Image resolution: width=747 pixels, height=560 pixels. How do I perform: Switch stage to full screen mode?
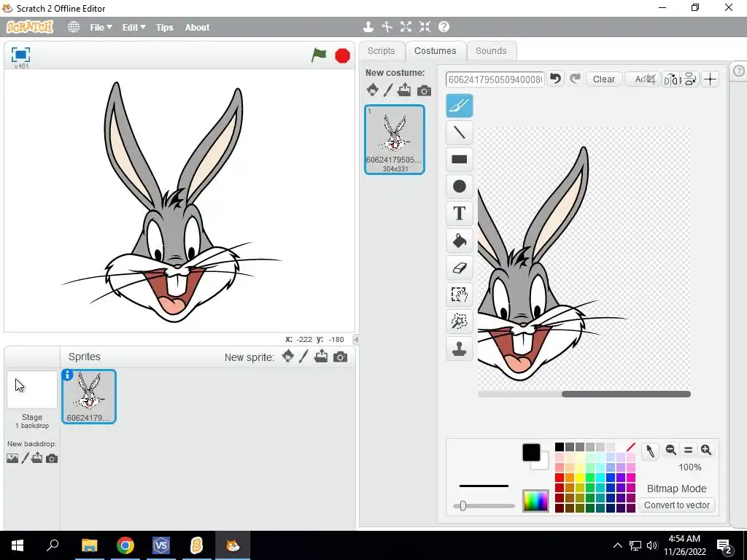(20, 55)
